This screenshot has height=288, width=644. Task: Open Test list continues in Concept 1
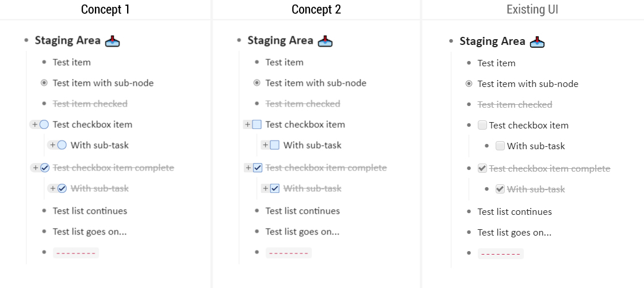click(x=90, y=211)
